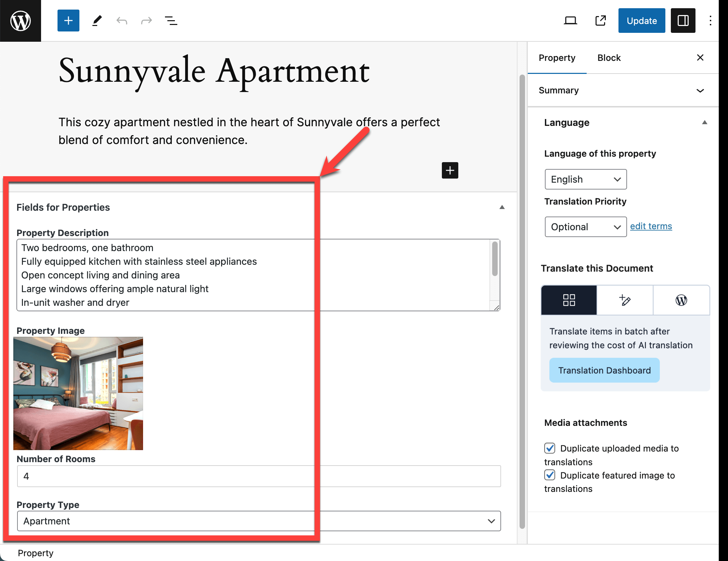This screenshot has height=561, width=728.
Task: Collapse the Language panel
Action: click(704, 122)
